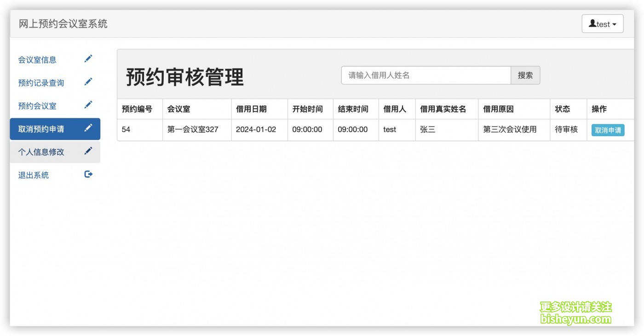Viewport: 644px width, 336px height.
Task: Open 个人信息修改 in the sidebar
Action: 55,152
